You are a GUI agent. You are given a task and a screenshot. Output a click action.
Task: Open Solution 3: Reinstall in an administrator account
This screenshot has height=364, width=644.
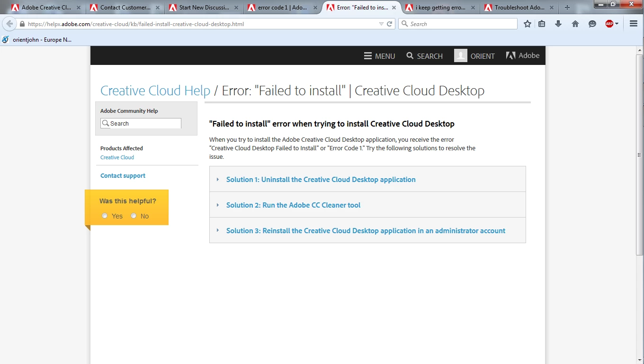pyautogui.click(x=366, y=231)
